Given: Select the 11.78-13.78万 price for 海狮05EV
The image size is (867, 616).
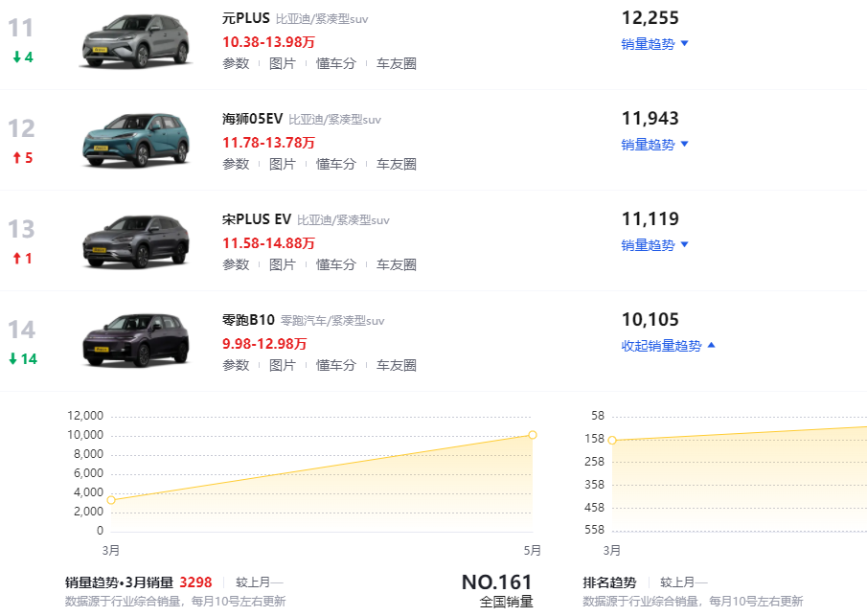Looking at the screenshot, I should click(x=269, y=143).
